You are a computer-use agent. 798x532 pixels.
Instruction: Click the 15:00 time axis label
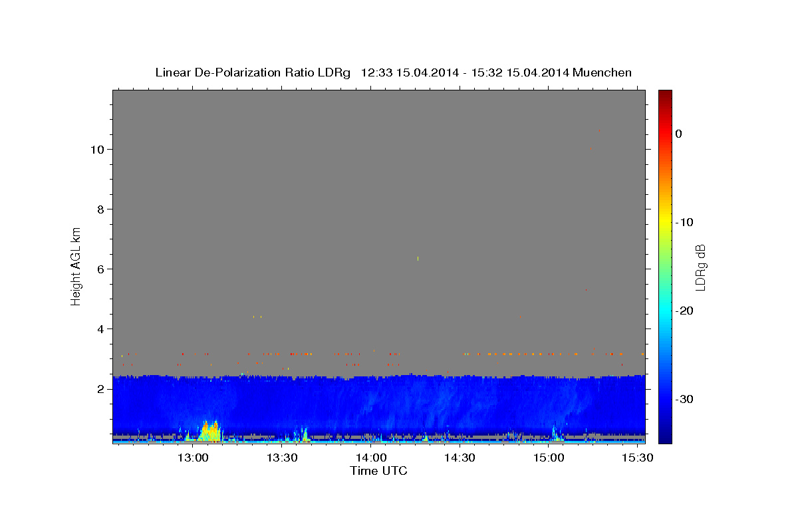tap(549, 458)
